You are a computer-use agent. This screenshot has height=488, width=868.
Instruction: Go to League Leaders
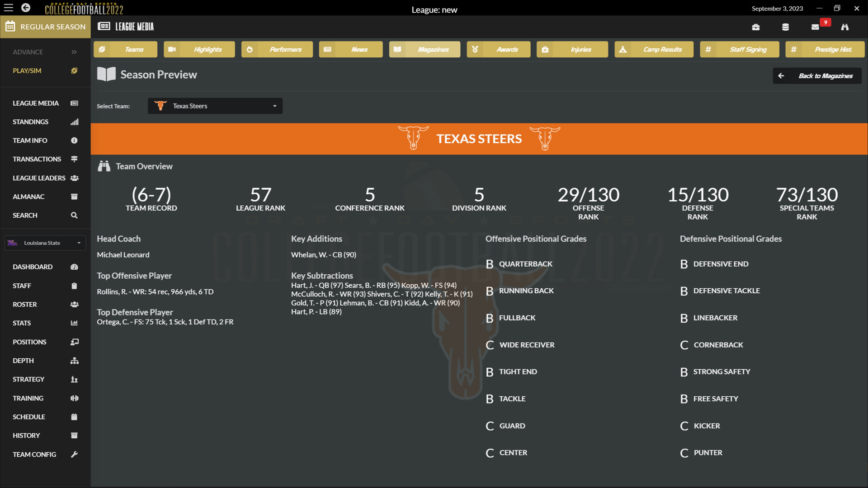click(x=38, y=178)
